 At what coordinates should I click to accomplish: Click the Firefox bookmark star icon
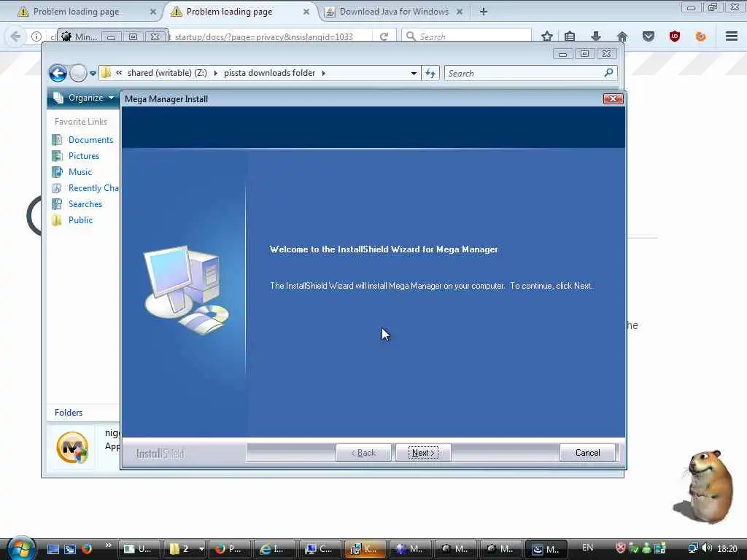(x=547, y=36)
